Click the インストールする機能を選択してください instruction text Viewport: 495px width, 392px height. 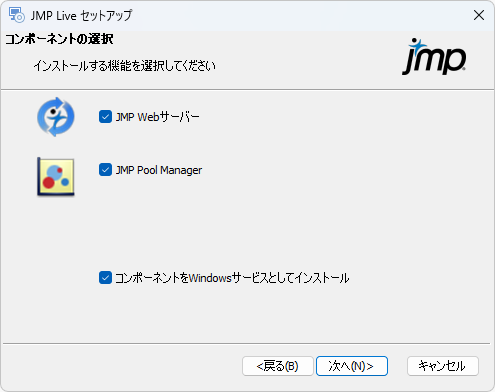click(x=125, y=66)
